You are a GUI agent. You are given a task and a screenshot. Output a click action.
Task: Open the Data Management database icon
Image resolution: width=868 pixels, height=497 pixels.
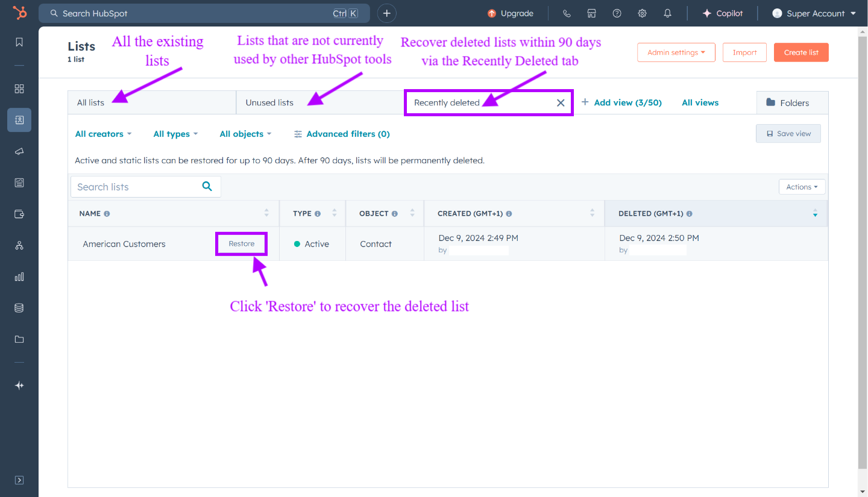pyautogui.click(x=19, y=308)
